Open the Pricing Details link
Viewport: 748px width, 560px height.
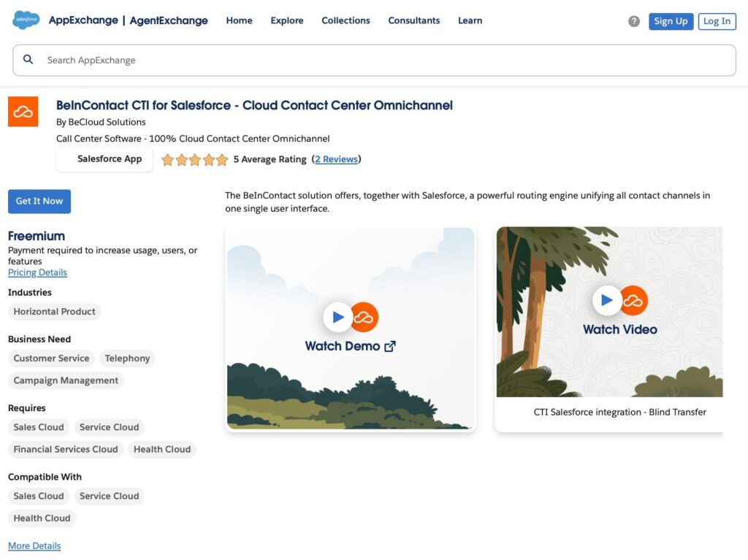(37, 272)
